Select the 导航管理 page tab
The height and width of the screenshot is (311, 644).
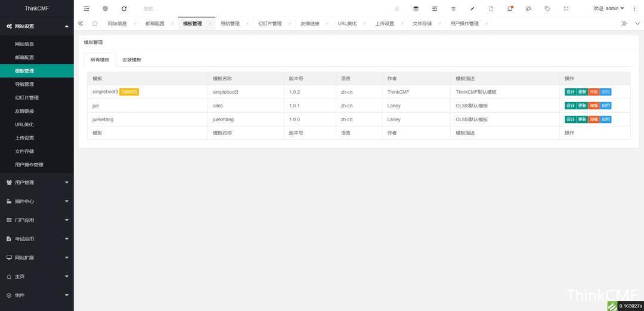point(230,23)
